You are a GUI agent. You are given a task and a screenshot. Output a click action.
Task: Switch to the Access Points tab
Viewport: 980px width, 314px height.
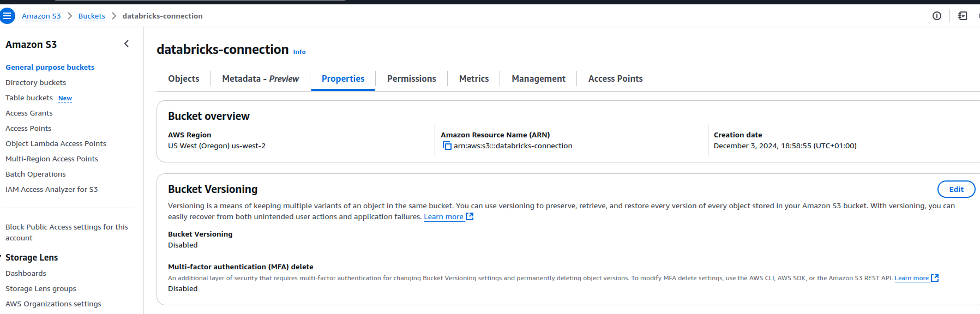click(615, 78)
